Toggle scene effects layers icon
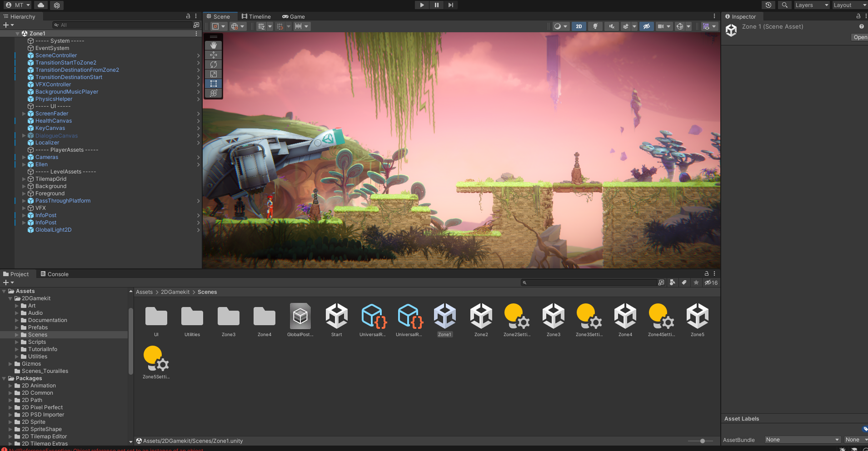The image size is (868, 451). point(626,26)
